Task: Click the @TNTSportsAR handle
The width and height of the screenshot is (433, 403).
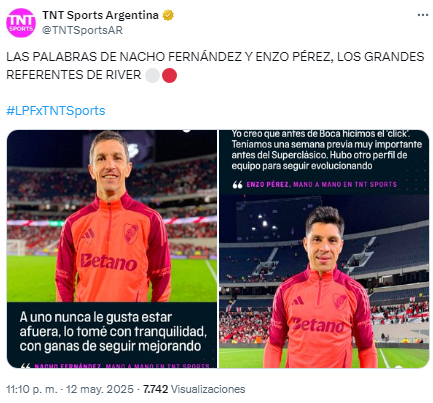Action: tap(82, 30)
